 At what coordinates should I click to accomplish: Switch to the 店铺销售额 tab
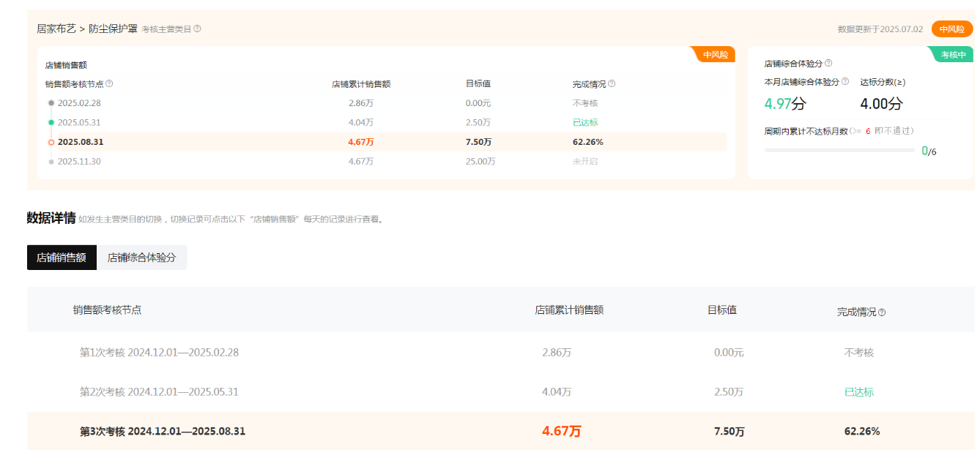[x=62, y=258]
